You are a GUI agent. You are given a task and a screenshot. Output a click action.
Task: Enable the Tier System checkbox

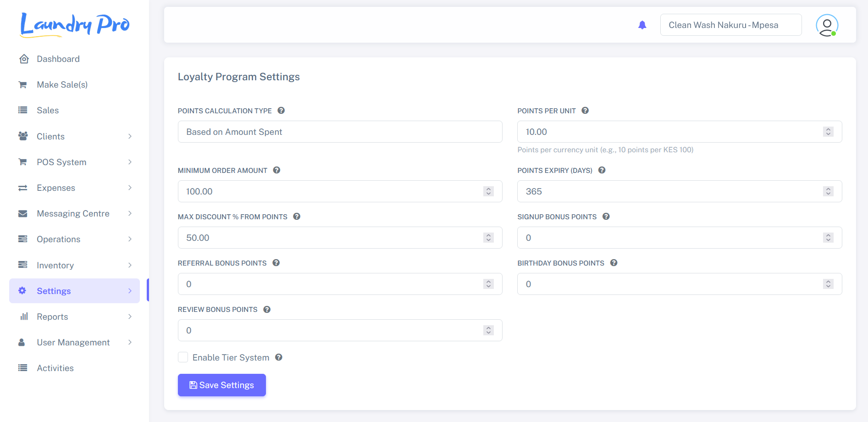click(183, 357)
